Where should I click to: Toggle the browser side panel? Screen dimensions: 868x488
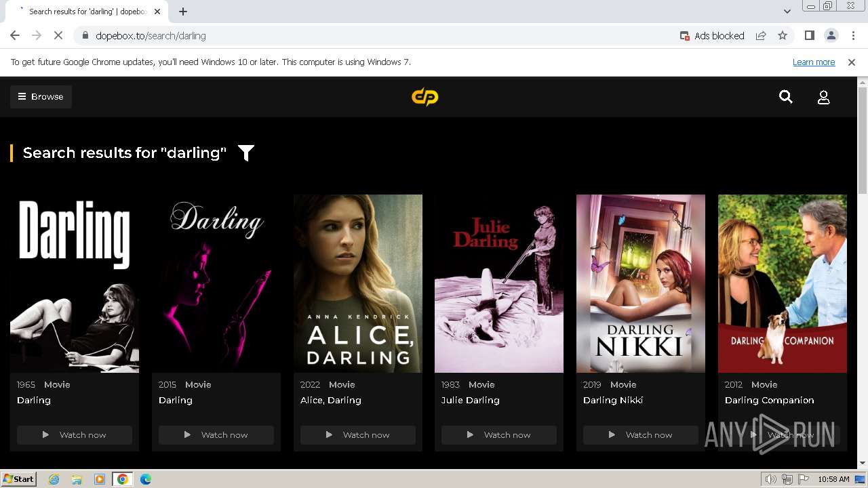pos(809,35)
